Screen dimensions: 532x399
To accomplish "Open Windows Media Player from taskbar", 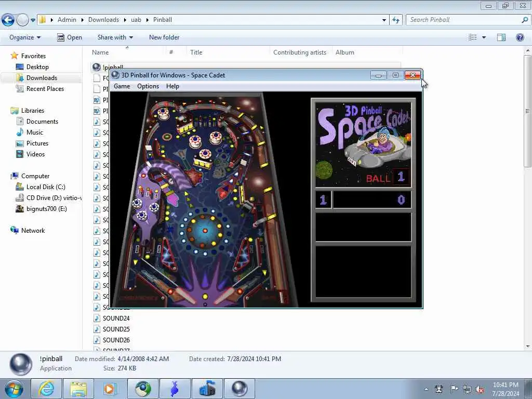I will [x=110, y=389].
